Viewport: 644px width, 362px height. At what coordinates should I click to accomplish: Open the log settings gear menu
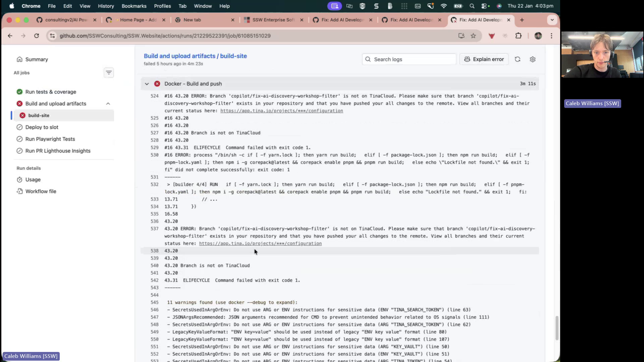[533, 59]
